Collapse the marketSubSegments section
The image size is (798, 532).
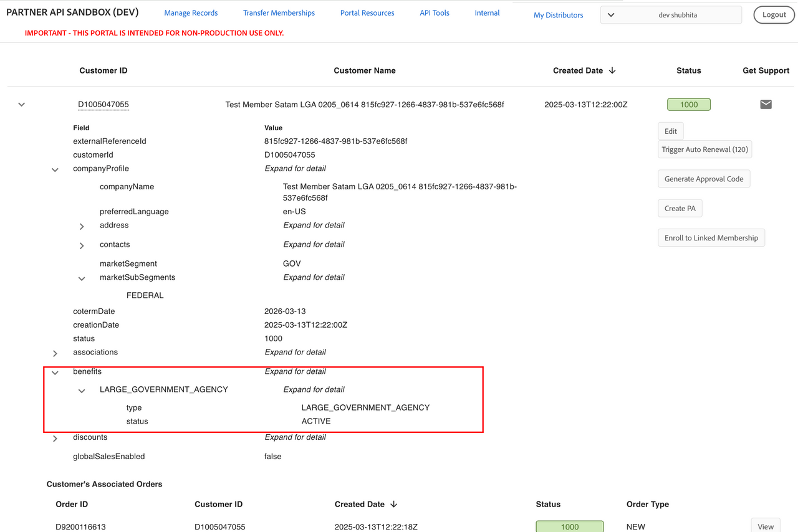(82, 278)
